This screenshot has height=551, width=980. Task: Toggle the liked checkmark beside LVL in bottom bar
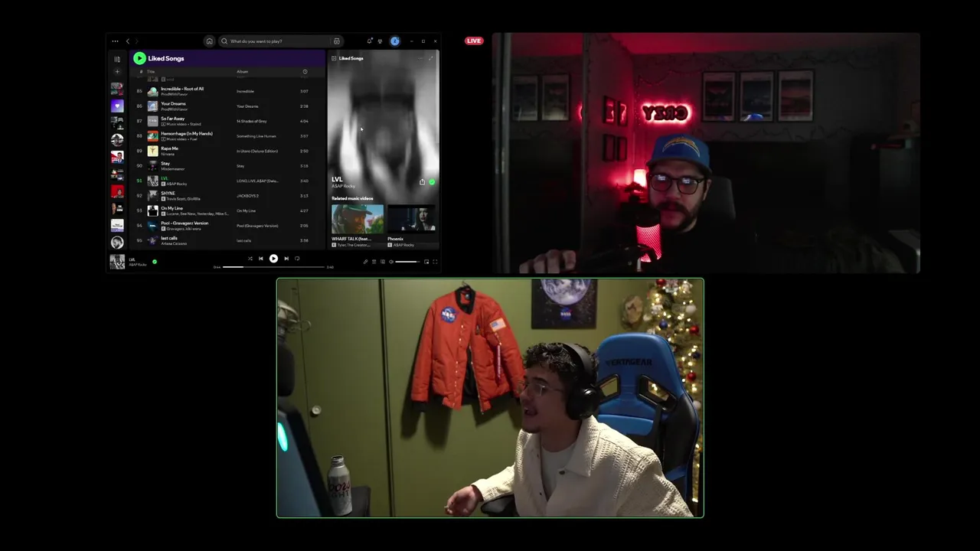[154, 262]
